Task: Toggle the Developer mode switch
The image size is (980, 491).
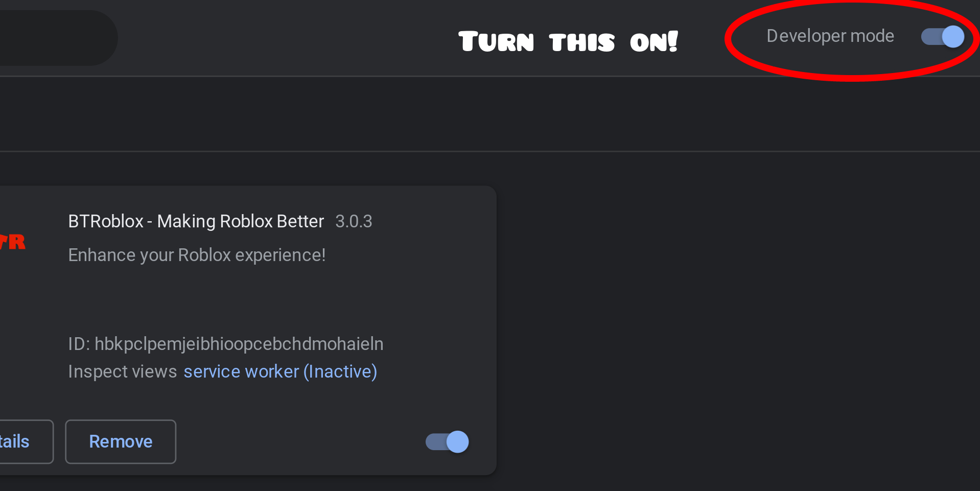Action: (943, 37)
